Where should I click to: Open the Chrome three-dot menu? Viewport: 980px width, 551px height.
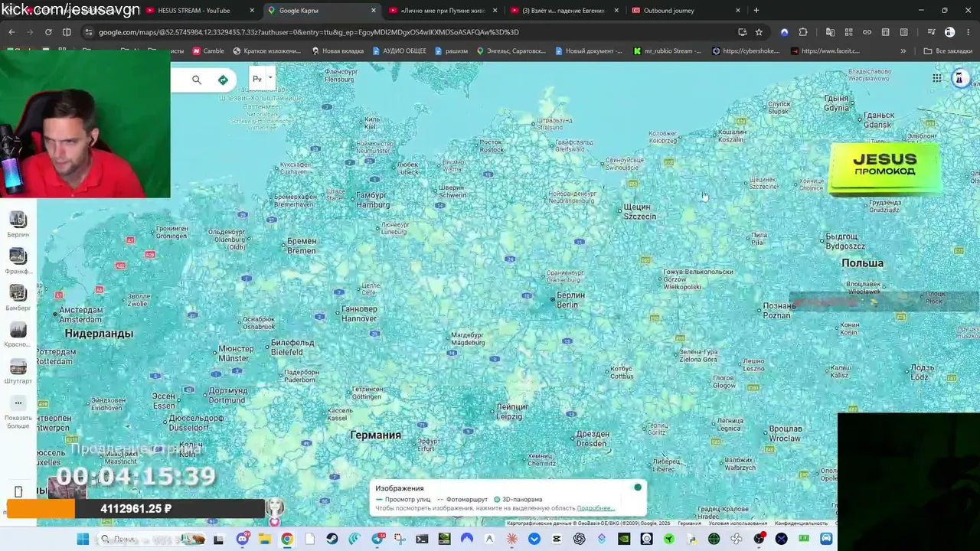coord(968,32)
